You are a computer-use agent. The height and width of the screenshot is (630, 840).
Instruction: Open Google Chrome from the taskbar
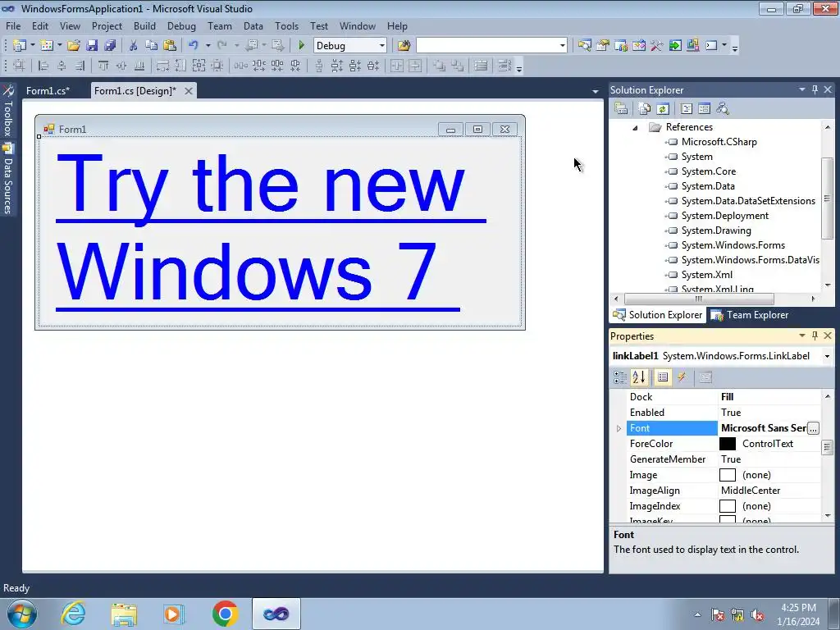(225, 614)
